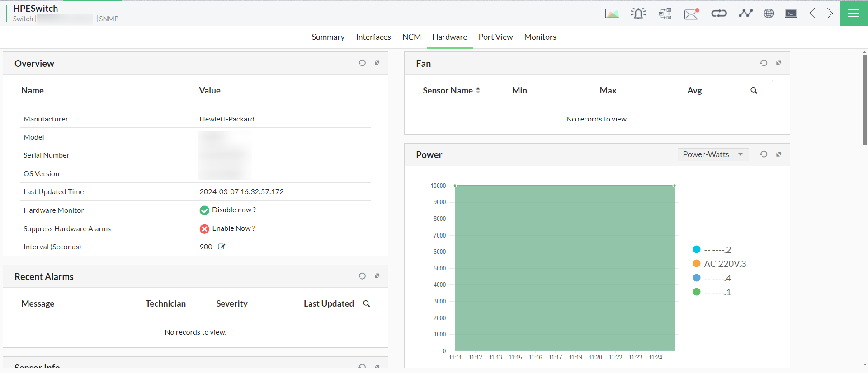Click the globe icon in header

[x=769, y=13]
